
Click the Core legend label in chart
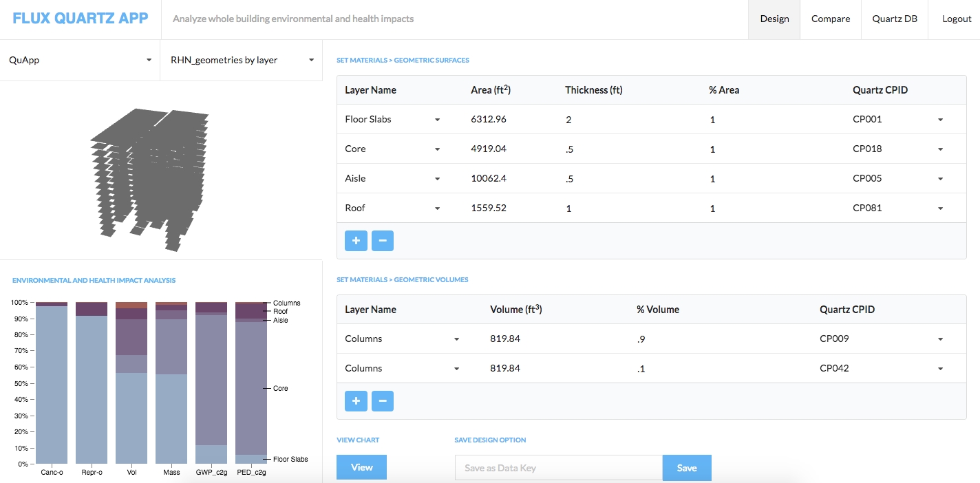(x=280, y=389)
